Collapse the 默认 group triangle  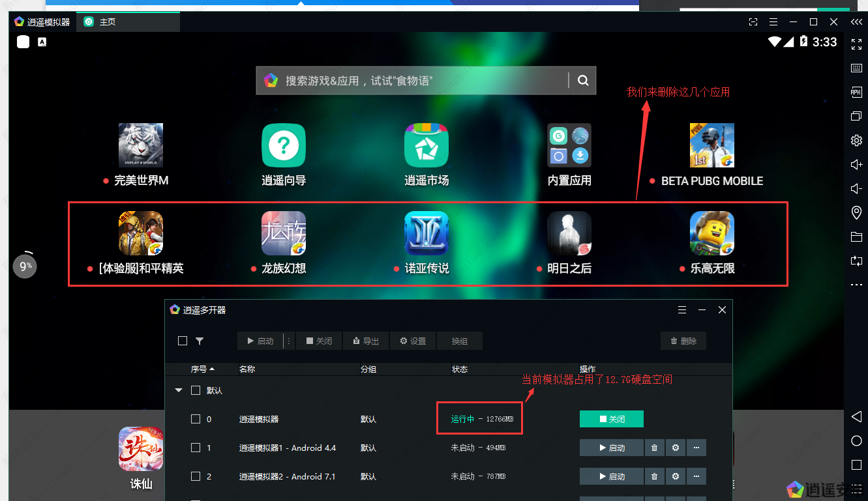pos(179,390)
